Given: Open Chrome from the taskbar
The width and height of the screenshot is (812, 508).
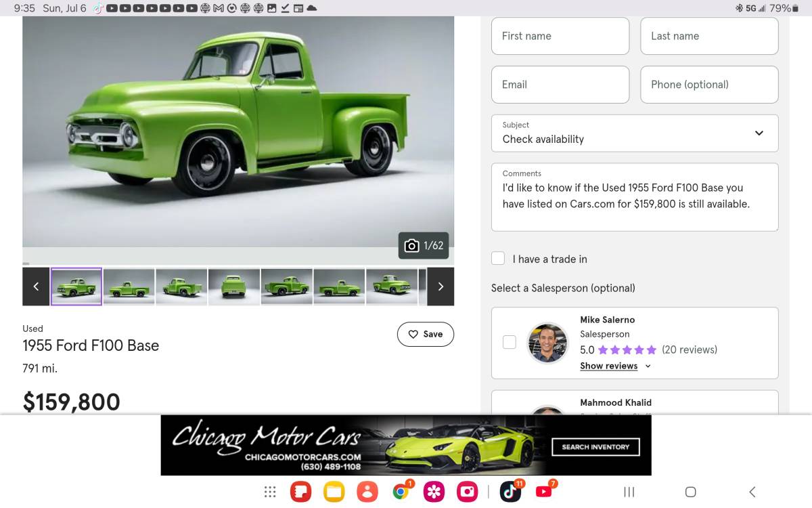Looking at the screenshot, I should pos(401,492).
